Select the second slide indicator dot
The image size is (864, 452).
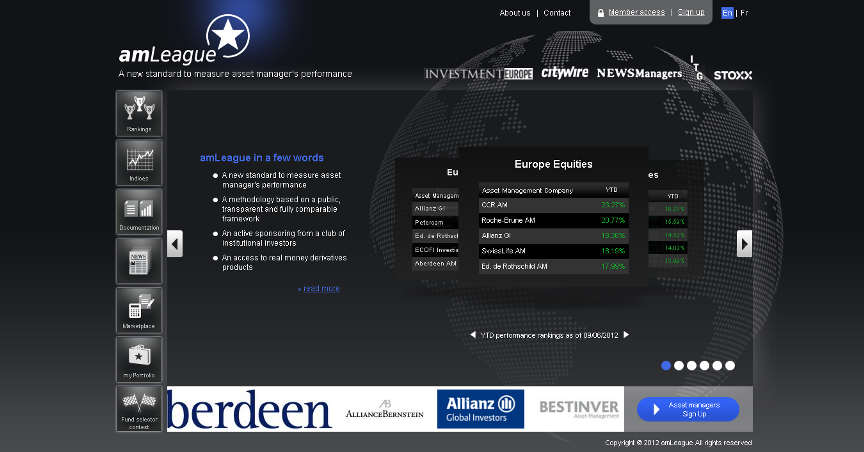pos(679,365)
